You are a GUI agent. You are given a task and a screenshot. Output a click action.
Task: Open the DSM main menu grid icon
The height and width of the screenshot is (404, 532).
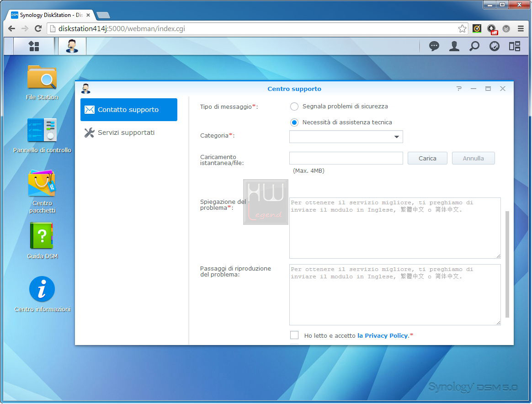tap(34, 46)
